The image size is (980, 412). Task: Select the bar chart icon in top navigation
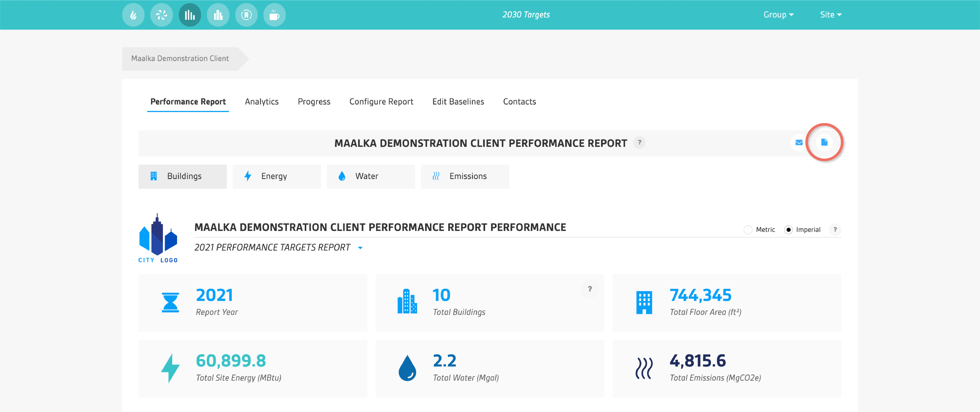tap(190, 15)
